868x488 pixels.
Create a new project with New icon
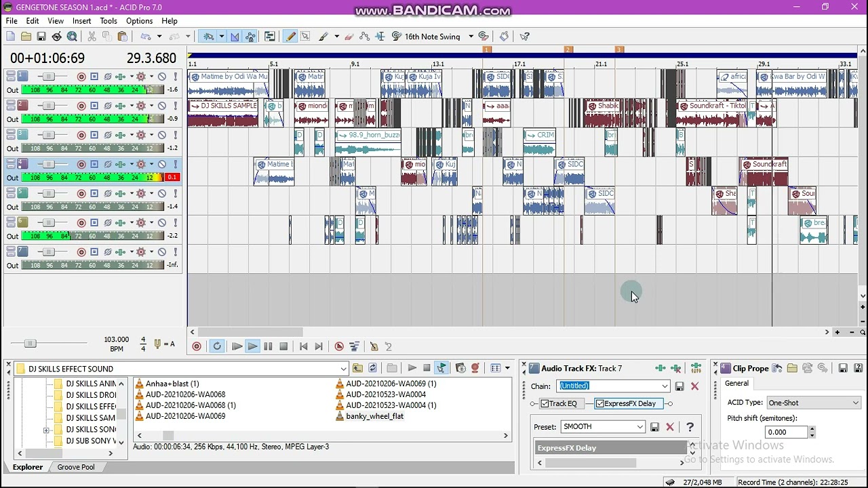(x=11, y=37)
